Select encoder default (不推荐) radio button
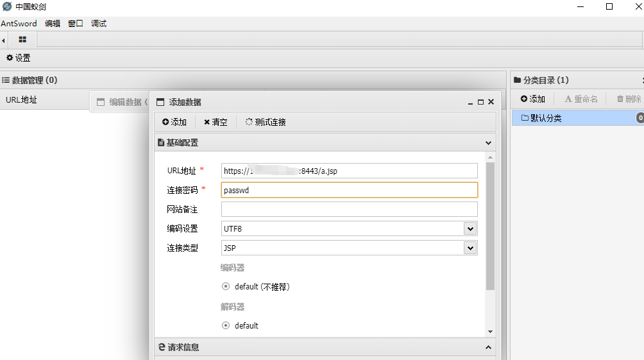This screenshot has height=360, width=644. click(x=226, y=286)
